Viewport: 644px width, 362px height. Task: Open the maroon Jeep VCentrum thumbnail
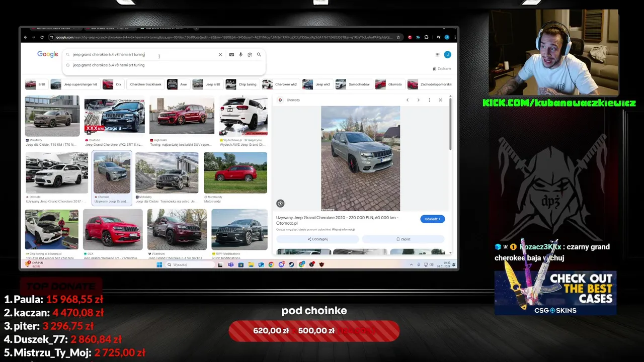point(177,230)
